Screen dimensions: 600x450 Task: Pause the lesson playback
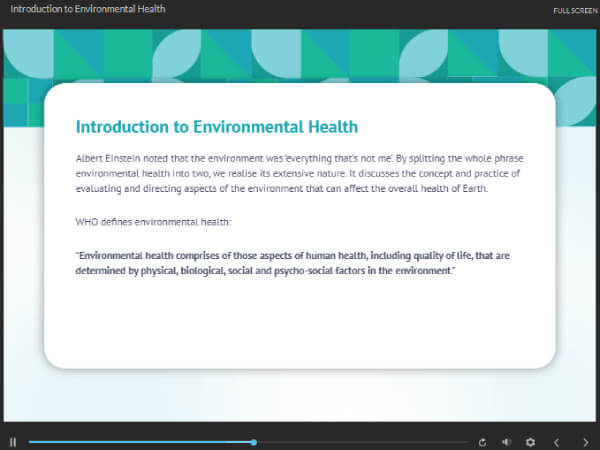tap(13, 442)
